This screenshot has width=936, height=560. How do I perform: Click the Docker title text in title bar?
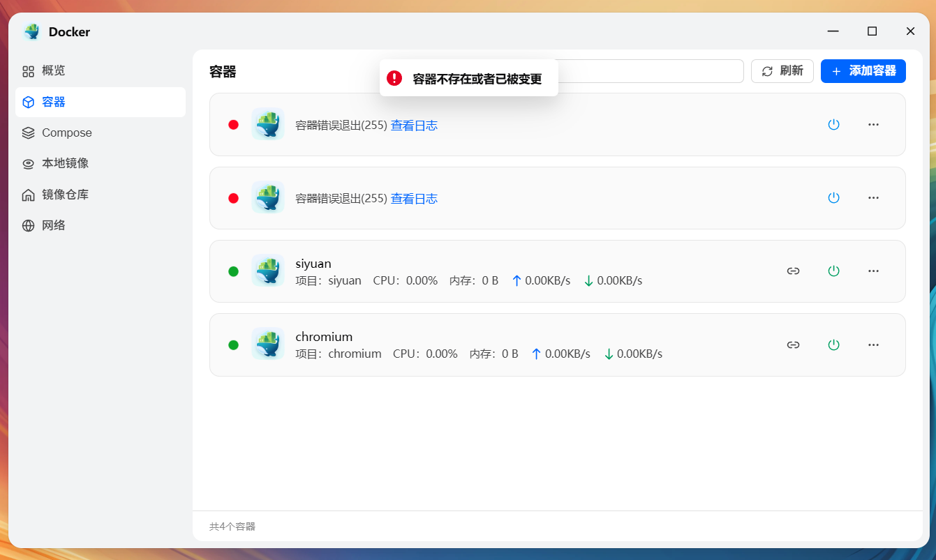click(x=69, y=32)
